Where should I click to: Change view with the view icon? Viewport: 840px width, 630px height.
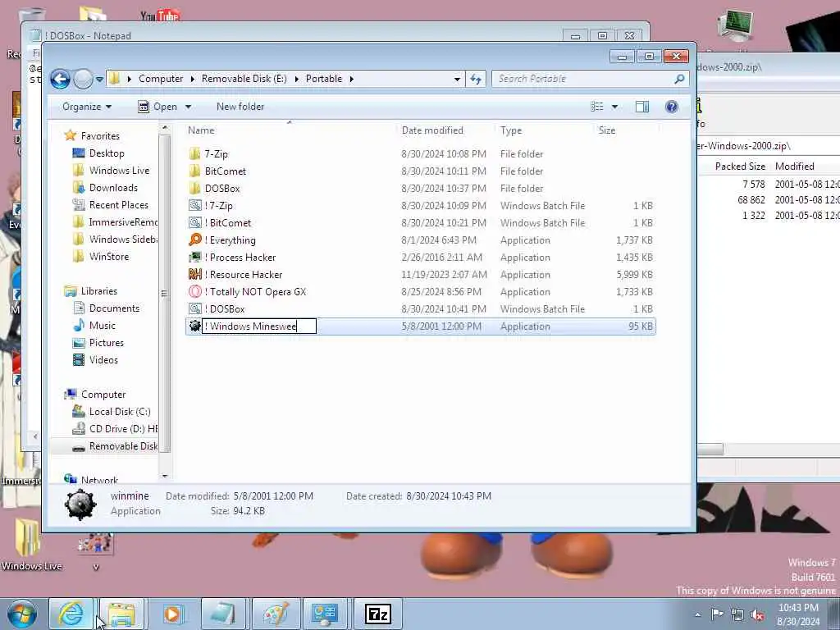tap(597, 107)
